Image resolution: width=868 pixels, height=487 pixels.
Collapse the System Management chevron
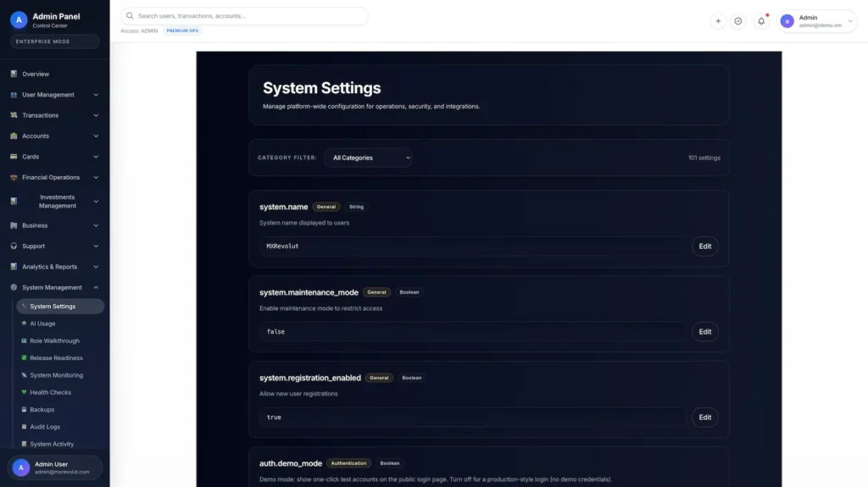coord(96,287)
